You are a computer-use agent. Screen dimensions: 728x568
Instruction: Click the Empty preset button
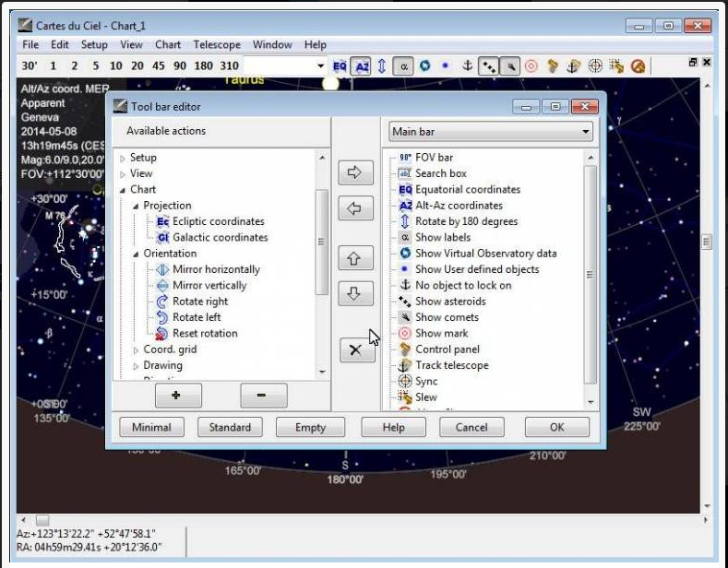(x=311, y=428)
